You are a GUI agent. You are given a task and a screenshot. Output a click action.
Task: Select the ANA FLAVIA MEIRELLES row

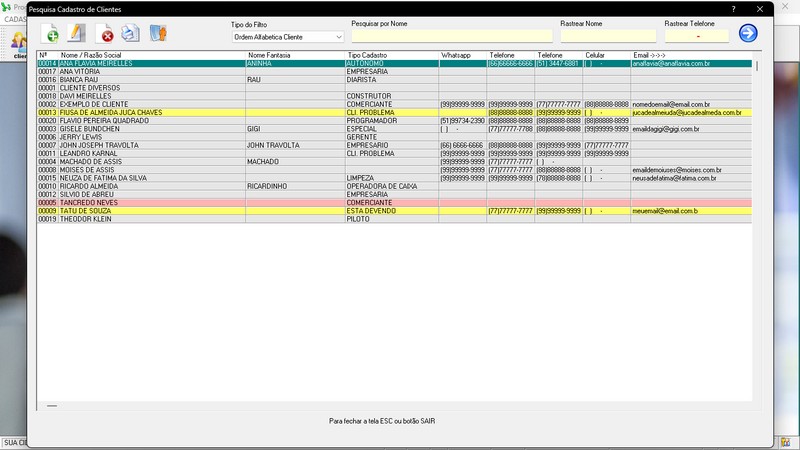[x=394, y=63]
